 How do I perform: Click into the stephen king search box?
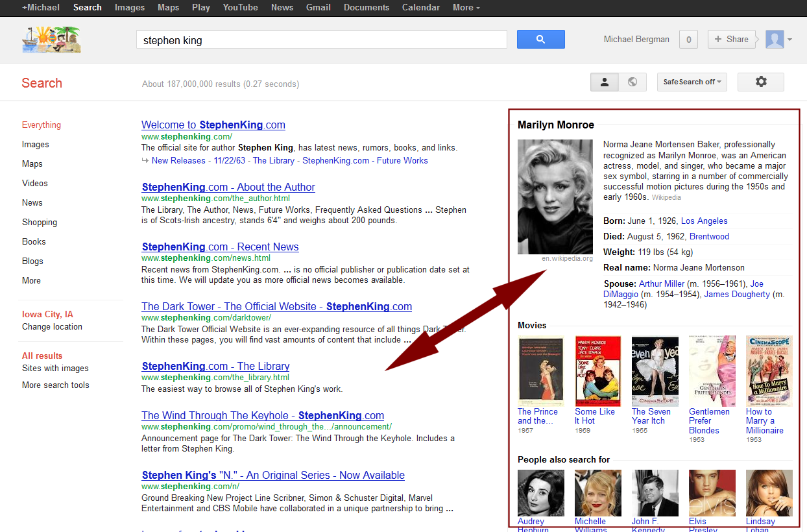tap(321, 40)
